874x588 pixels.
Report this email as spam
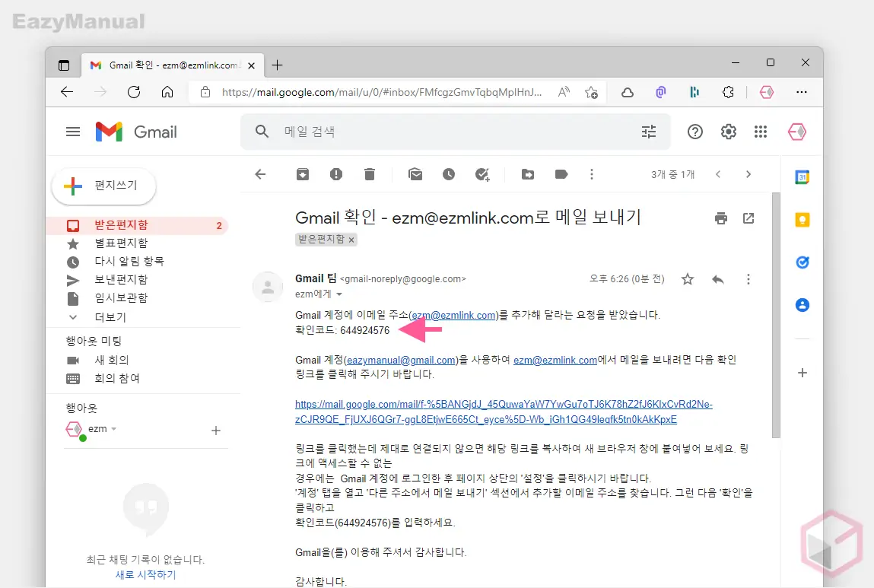click(x=336, y=174)
